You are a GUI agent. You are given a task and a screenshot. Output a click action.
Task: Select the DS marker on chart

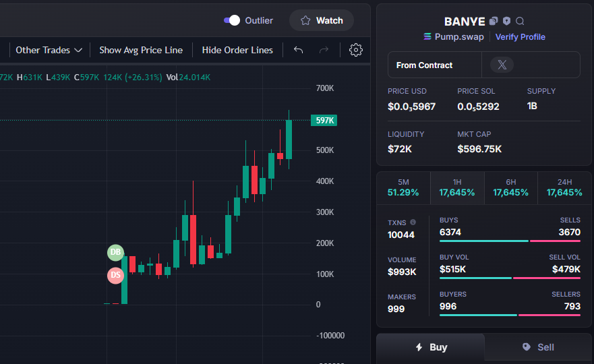click(115, 276)
